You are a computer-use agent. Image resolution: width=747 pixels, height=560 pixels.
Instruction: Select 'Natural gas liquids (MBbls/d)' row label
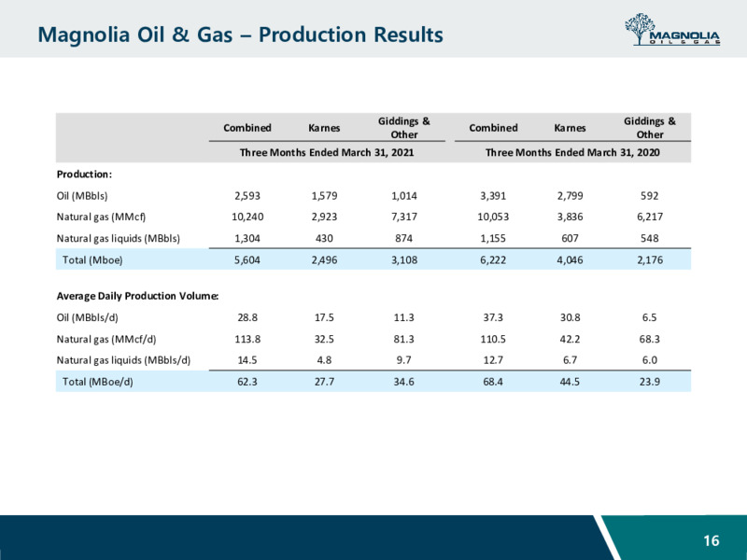coord(123,360)
